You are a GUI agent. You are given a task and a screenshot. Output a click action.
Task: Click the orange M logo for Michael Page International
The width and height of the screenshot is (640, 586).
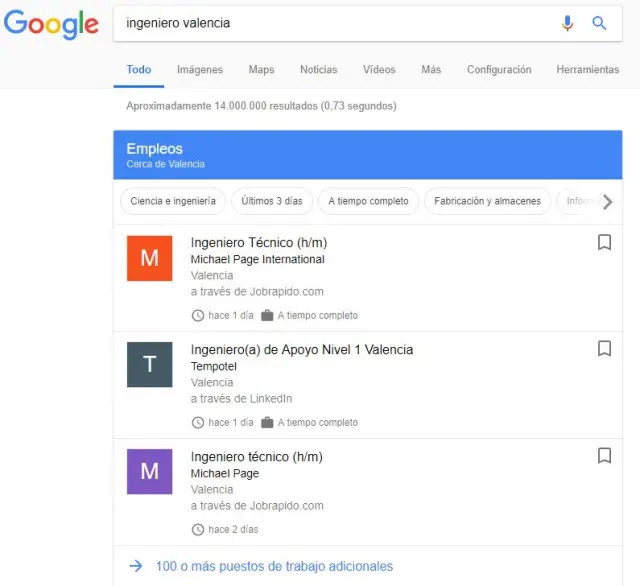point(149,258)
